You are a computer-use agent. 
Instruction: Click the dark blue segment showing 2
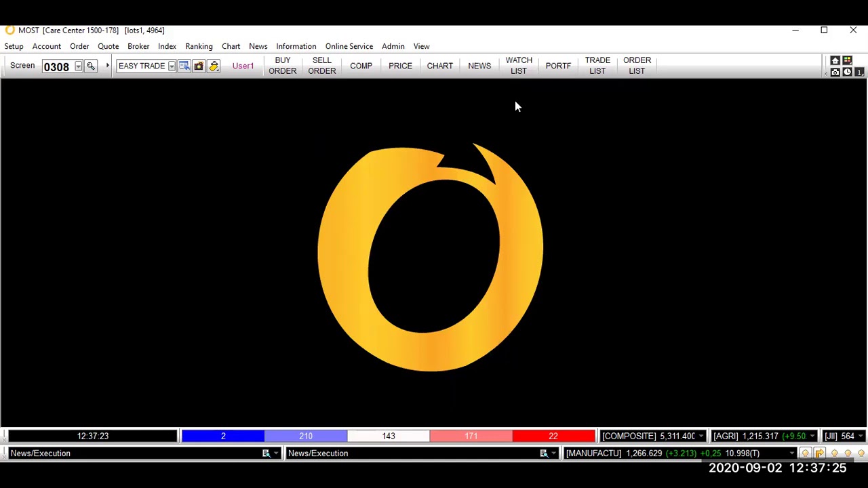tap(222, 436)
